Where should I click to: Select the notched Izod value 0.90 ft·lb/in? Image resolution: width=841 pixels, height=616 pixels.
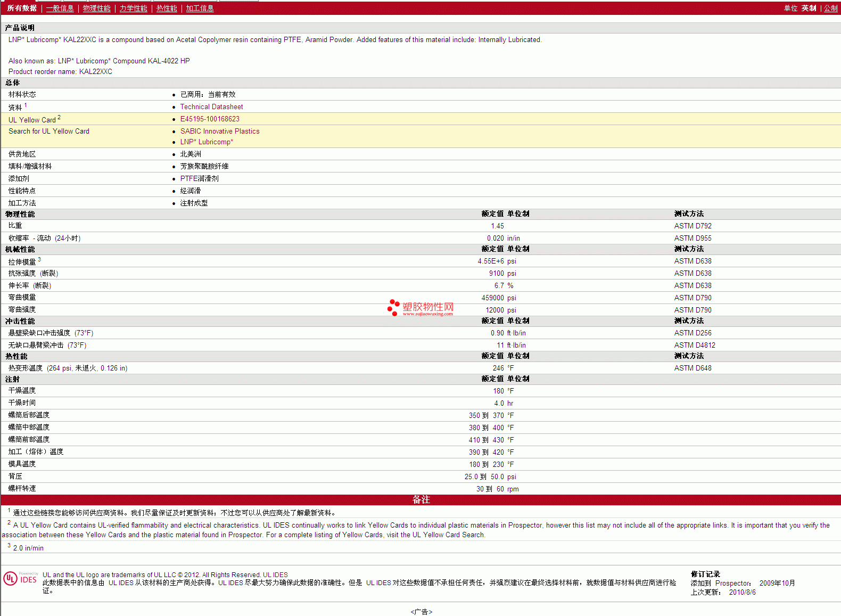(508, 333)
